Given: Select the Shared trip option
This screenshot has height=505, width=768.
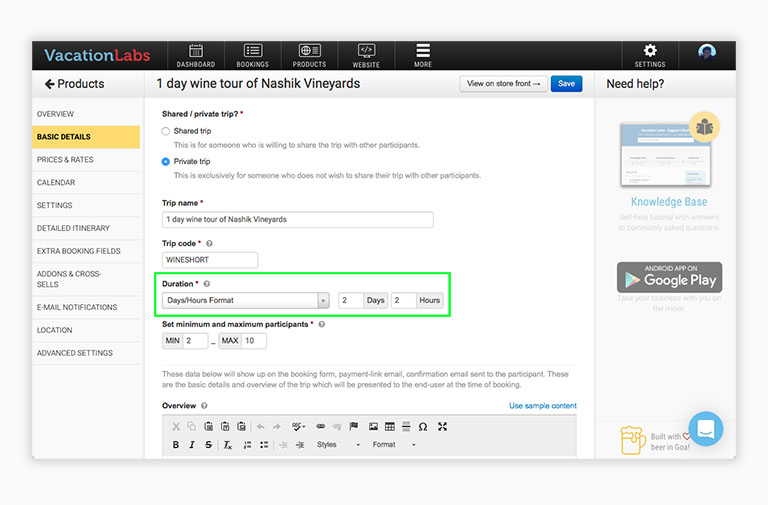Looking at the screenshot, I should (166, 131).
